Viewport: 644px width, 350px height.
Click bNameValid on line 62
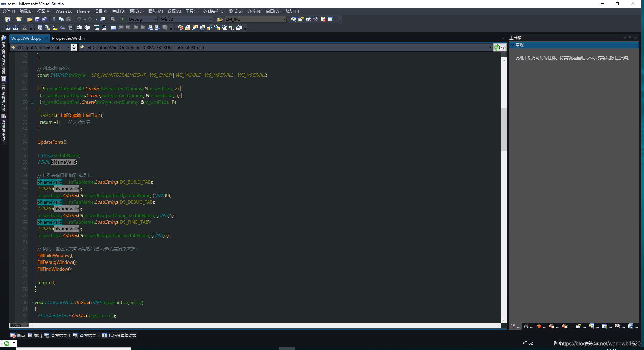click(50, 182)
